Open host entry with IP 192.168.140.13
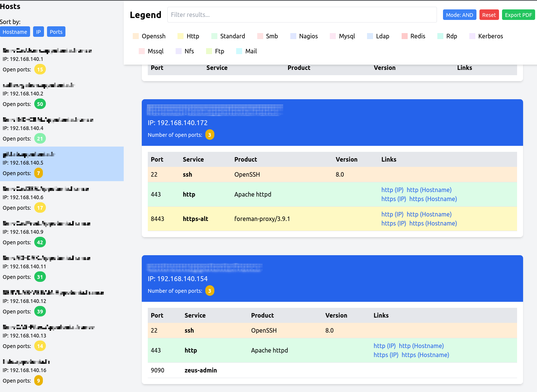The width and height of the screenshot is (537, 392). click(x=62, y=337)
